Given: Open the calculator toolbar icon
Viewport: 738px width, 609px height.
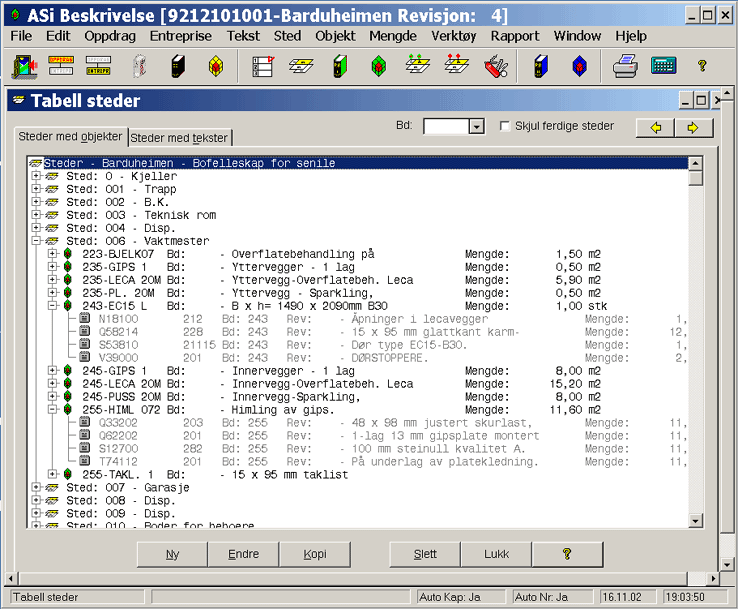Looking at the screenshot, I should click(664, 66).
